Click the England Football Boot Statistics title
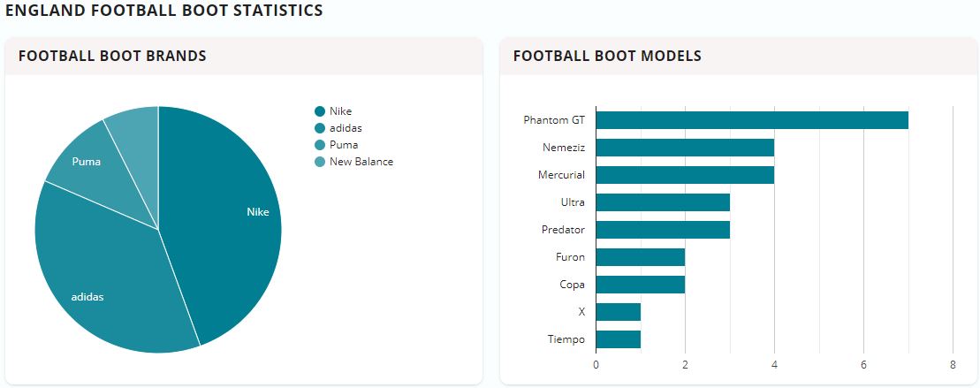Image resolution: width=980 pixels, height=388 pixels. 163,11
